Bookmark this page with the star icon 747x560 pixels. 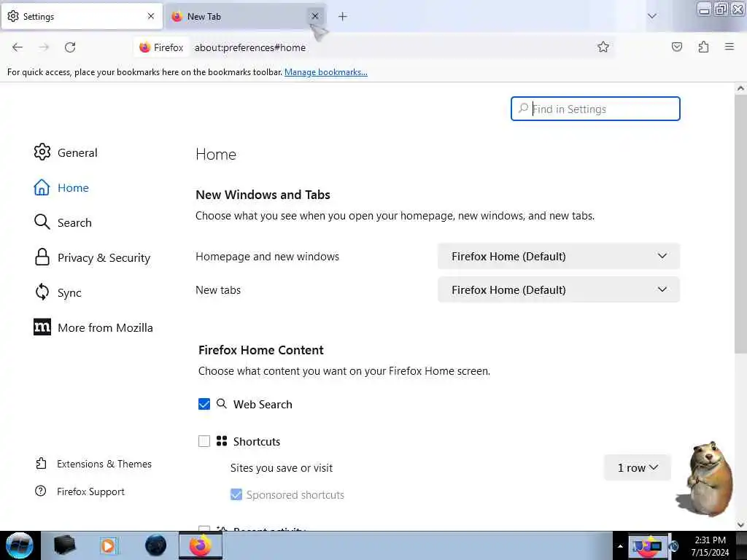click(x=603, y=47)
